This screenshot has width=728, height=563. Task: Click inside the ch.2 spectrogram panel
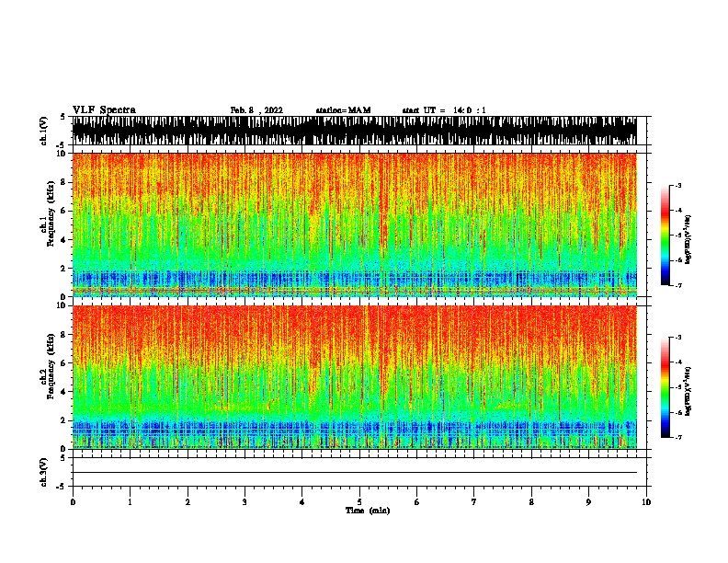[355, 377]
